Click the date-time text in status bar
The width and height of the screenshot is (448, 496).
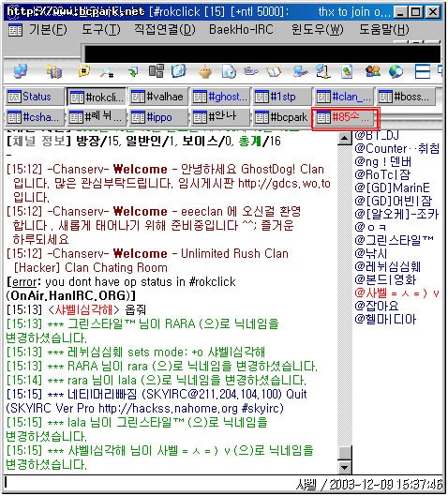point(386,485)
